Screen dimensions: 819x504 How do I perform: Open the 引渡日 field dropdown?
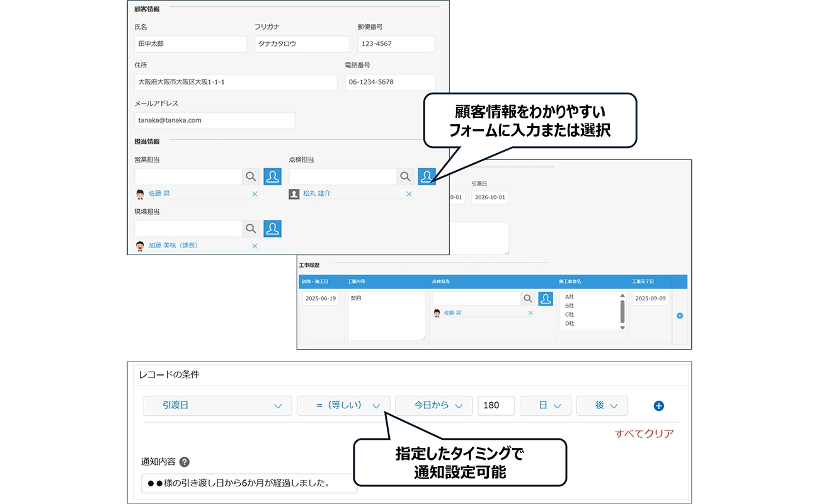[217, 406]
